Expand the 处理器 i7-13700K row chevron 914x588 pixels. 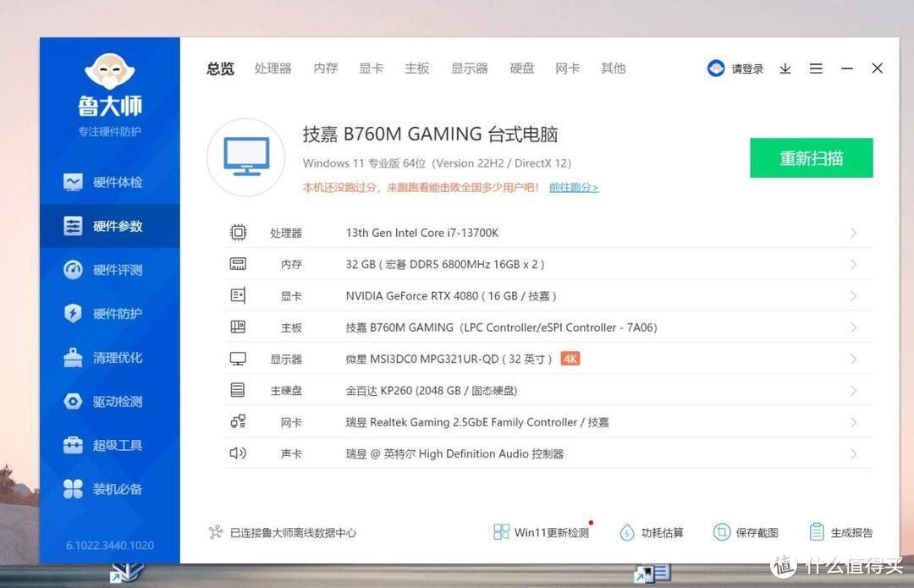click(853, 233)
